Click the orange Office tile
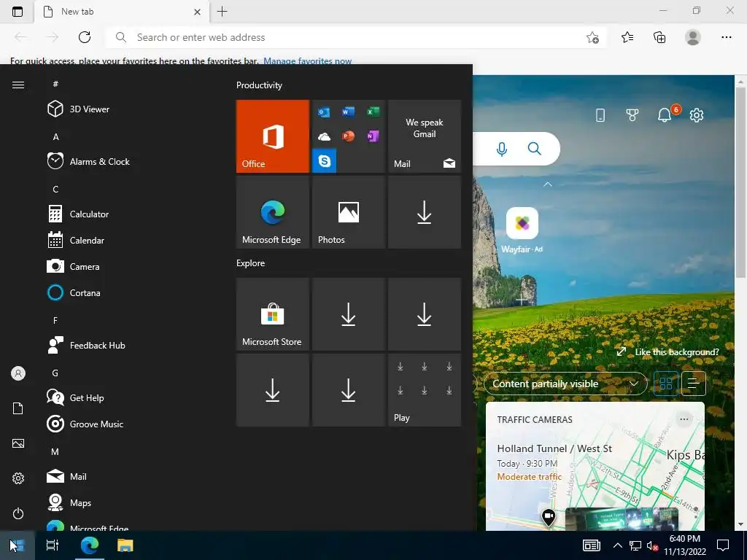Image resolution: width=747 pixels, height=560 pixels. point(273,136)
